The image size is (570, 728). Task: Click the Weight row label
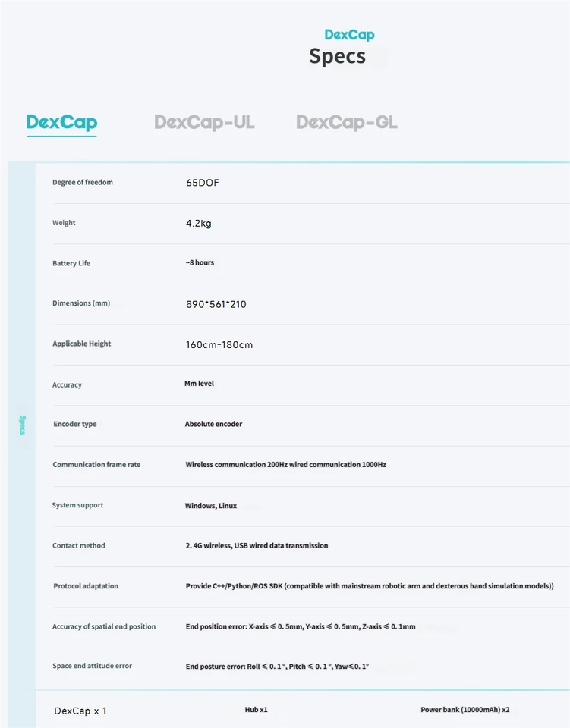pyautogui.click(x=64, y=222)
